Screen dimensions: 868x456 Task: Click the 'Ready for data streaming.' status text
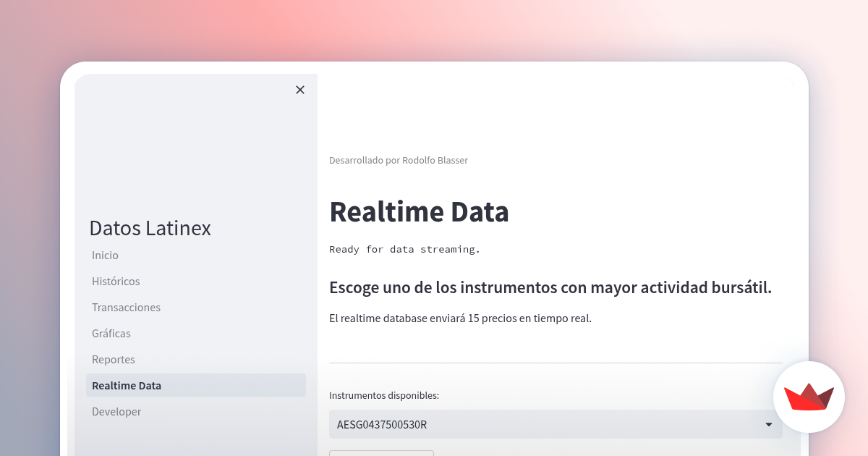click(x=404, y=249)
